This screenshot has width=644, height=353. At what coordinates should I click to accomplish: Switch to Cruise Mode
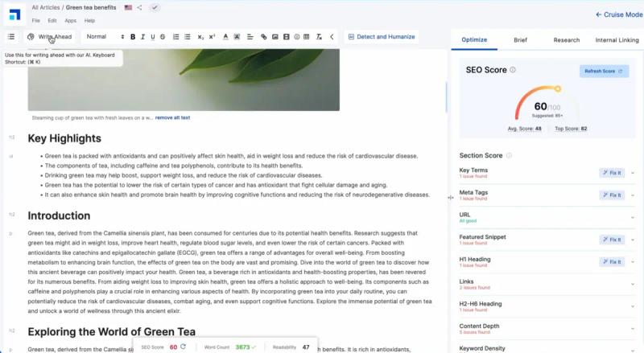[x=619, y=14]
